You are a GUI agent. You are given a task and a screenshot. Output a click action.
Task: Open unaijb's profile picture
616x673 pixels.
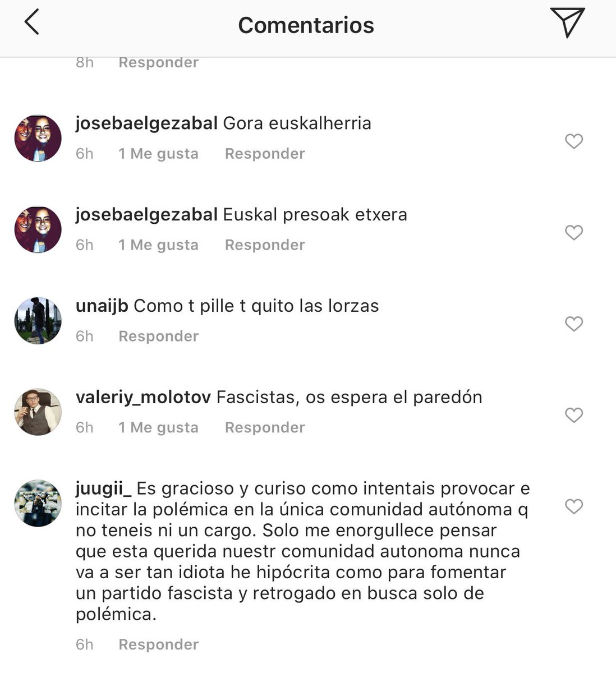pos(38,321)
